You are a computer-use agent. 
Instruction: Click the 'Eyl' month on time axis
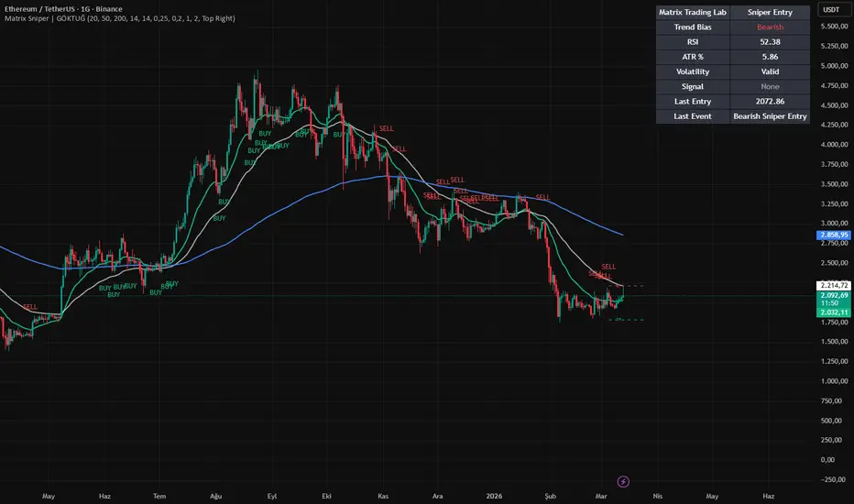click(x=272, y=496)
